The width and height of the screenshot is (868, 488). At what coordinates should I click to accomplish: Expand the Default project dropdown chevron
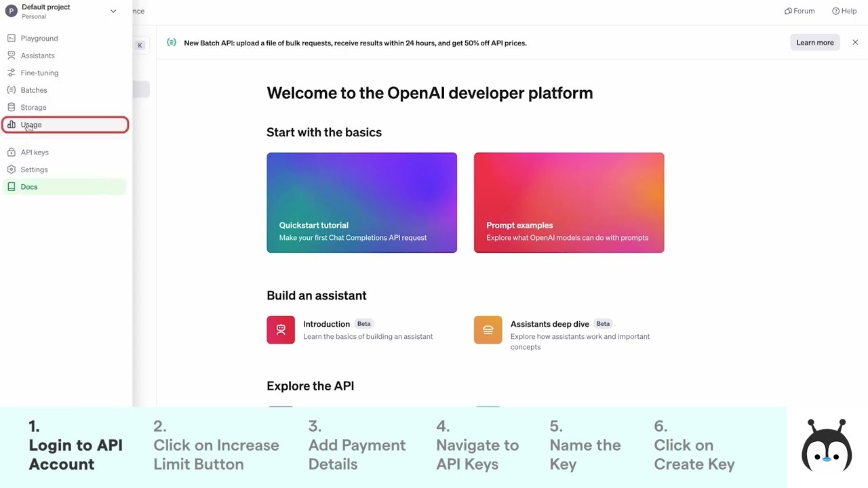113,11
